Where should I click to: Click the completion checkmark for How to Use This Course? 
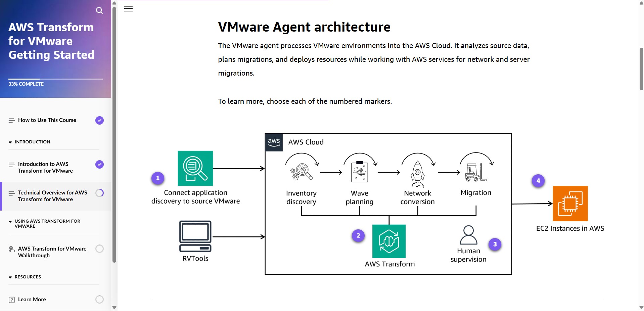coord(99,120)
